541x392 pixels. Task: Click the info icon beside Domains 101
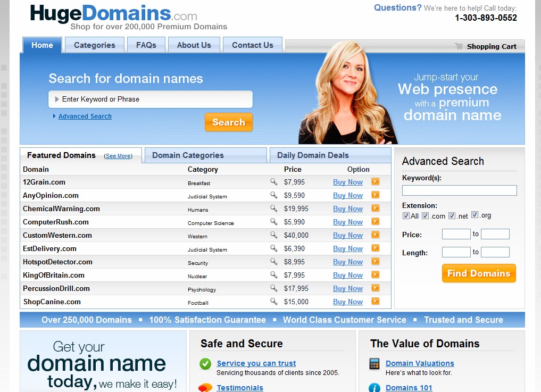click(x=374, y=388)
